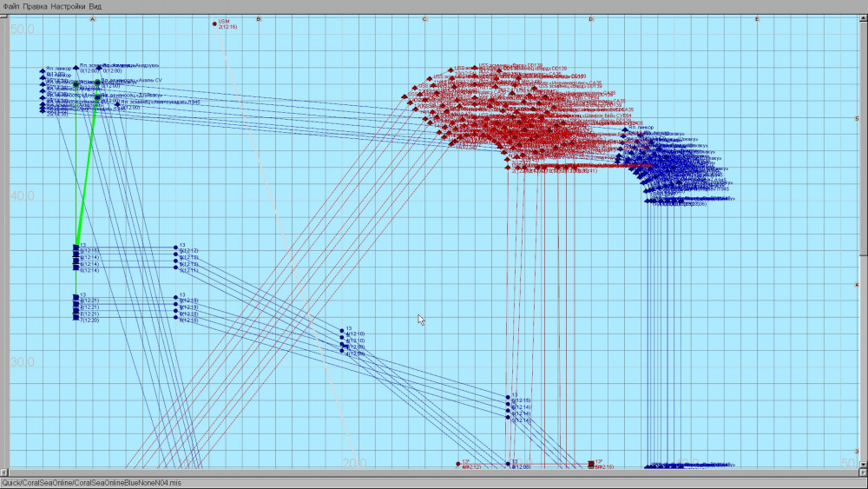
Task: Open the Файл menu
Action: tap(10, 5)
